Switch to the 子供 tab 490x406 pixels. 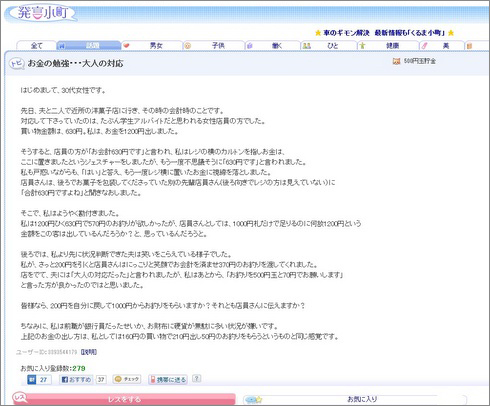click(219, 45)
